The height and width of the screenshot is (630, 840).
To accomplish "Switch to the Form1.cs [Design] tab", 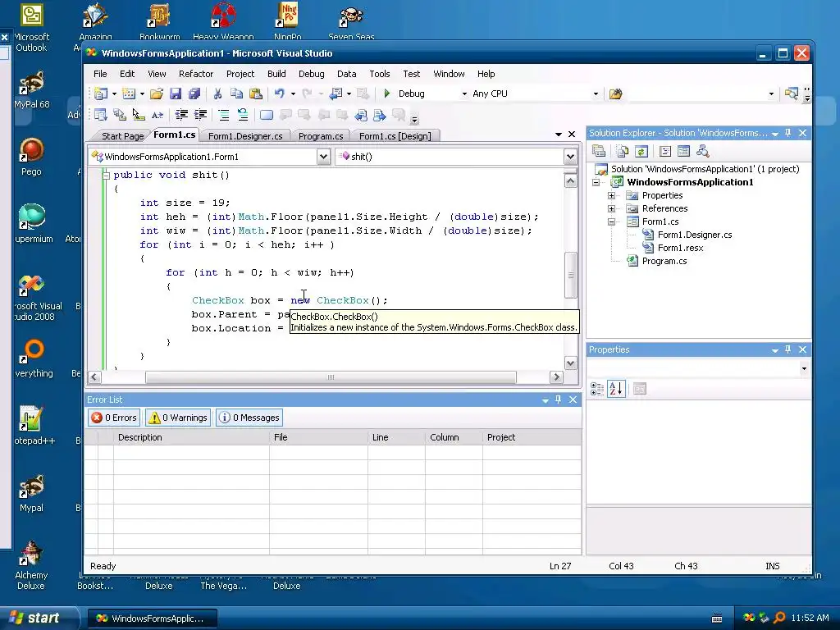I will click(395, 136).
